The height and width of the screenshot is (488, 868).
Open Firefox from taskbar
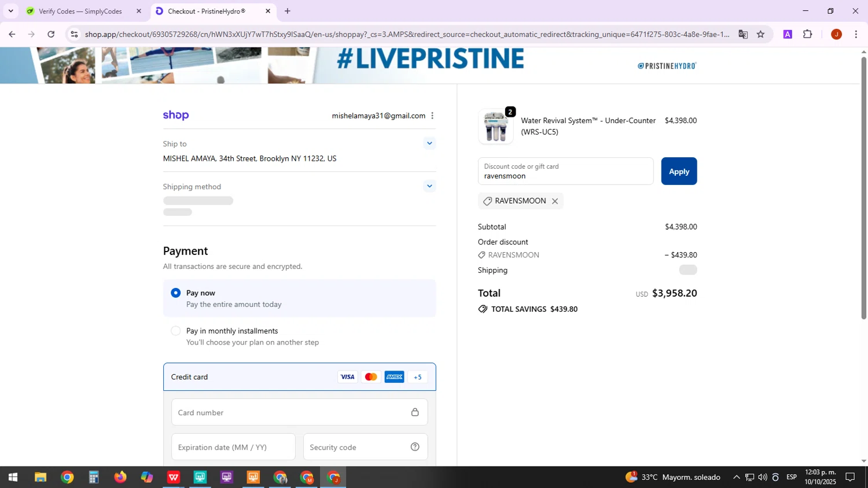point(120,478)
